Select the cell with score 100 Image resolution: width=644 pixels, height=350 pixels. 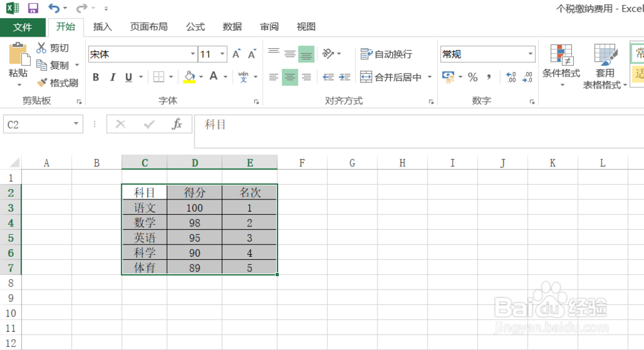coord(194,208)
